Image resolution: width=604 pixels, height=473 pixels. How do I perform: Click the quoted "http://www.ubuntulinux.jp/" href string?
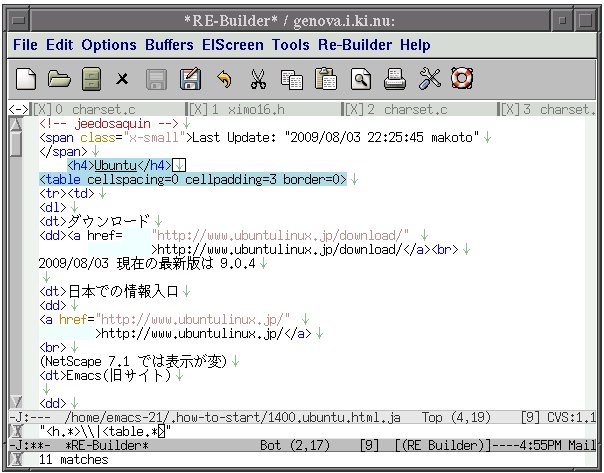tap(193, 319)
